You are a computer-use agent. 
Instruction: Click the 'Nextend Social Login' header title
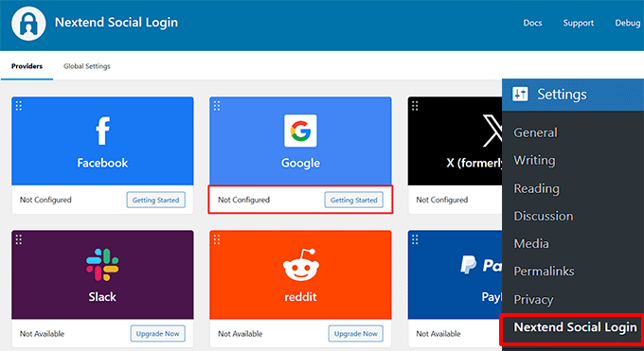tap(116, 22)
